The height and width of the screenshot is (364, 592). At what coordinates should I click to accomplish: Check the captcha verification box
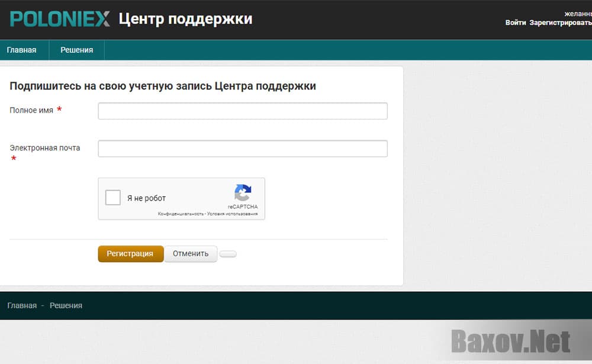[112, 197]
